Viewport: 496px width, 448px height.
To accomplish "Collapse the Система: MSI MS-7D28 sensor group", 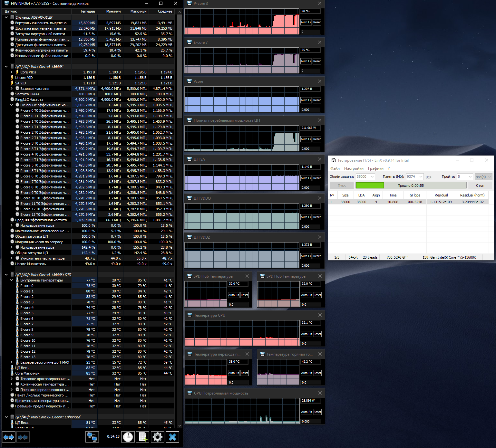I will (x=6, y=17).
